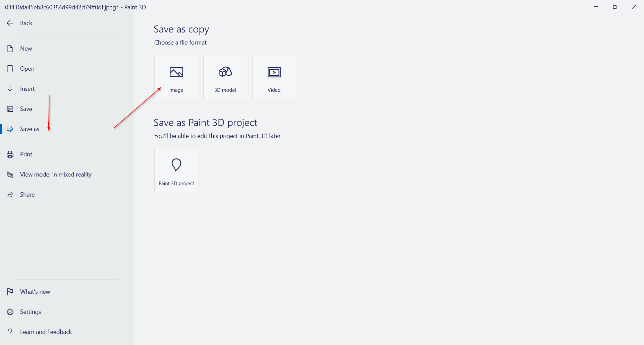
Task: Click the Save floppy disk icon
Action: (x=10, y=109)
